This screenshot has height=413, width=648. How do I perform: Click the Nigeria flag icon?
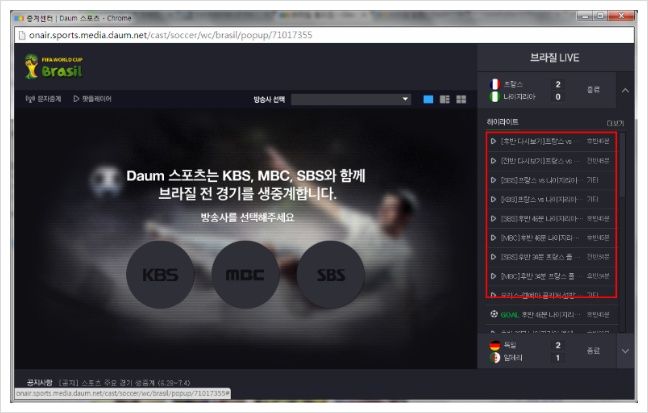click(x=495, y=97)
